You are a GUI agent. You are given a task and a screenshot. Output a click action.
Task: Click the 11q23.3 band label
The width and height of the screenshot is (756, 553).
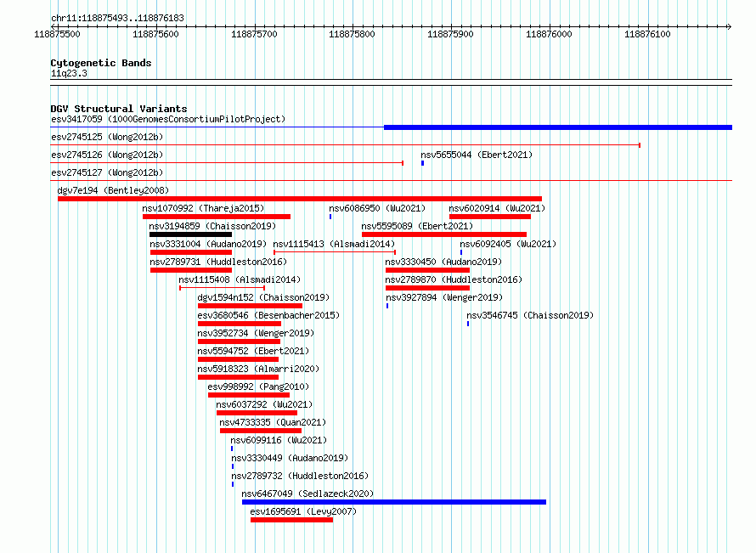[x=69, y=73]
